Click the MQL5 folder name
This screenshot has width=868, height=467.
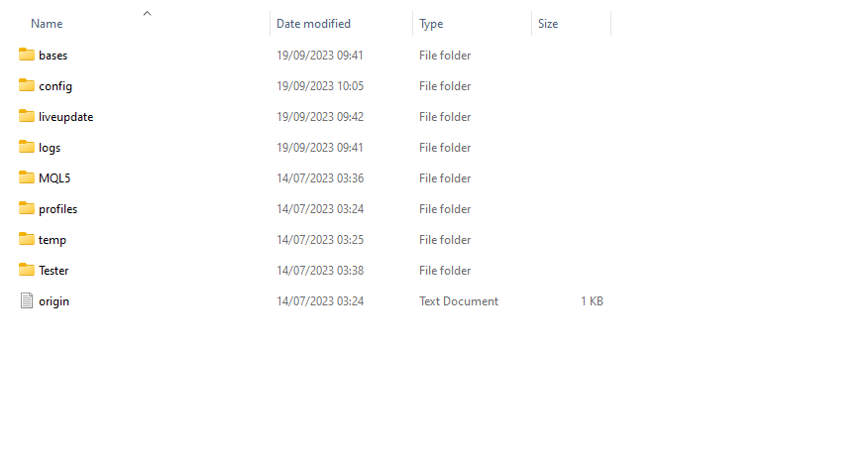(54, 178)
